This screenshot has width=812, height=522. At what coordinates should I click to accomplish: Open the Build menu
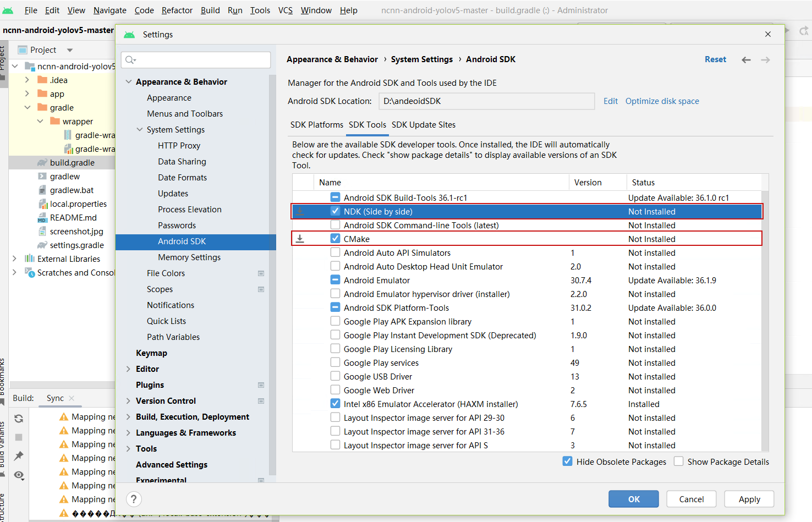pos(210,10)
